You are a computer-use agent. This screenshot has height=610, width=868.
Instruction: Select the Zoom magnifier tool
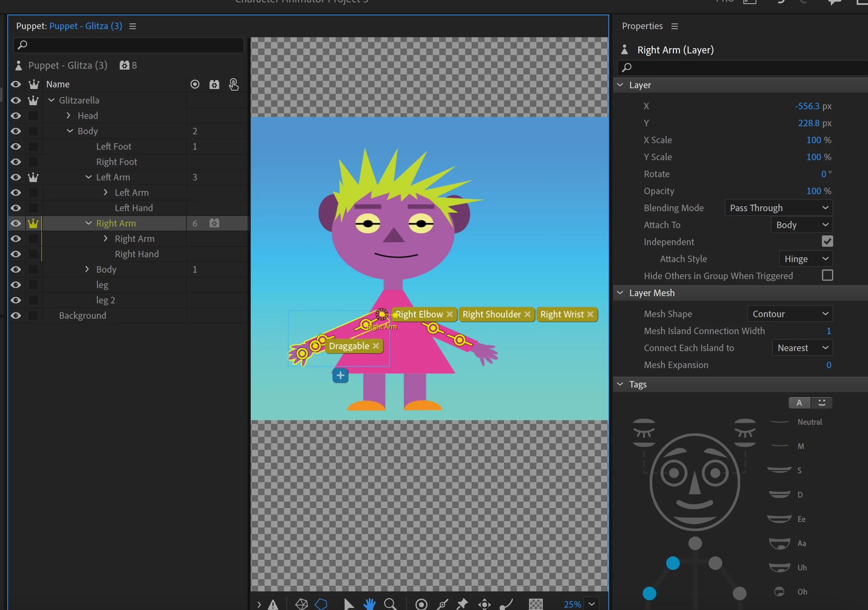(390, 604)
